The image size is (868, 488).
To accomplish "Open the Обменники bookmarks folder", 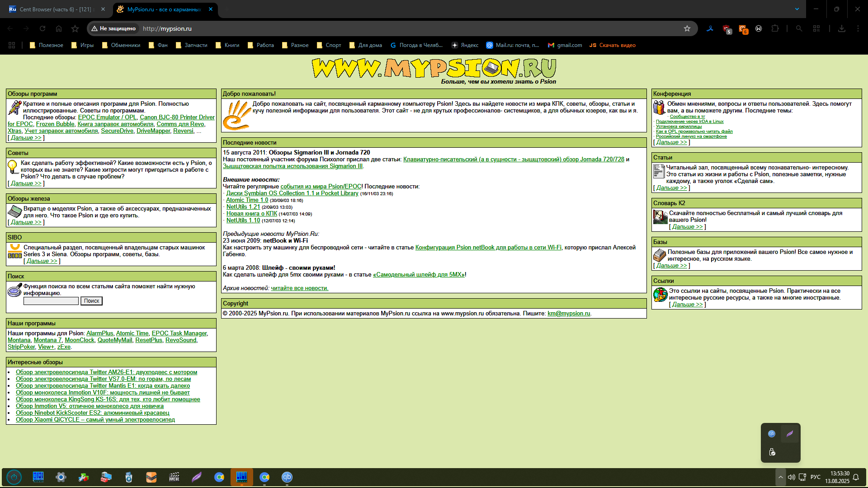I will click(x=121, y=45).
